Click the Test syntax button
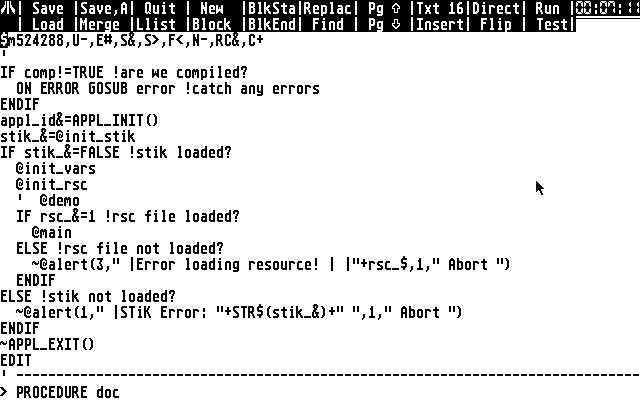Screen dimensions: 640x400 point(552,24)
